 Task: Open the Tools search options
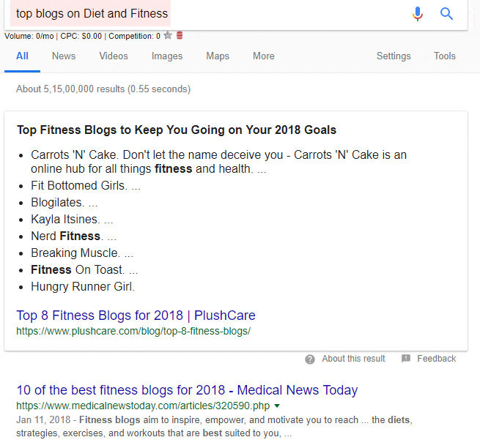coord(444,56)
